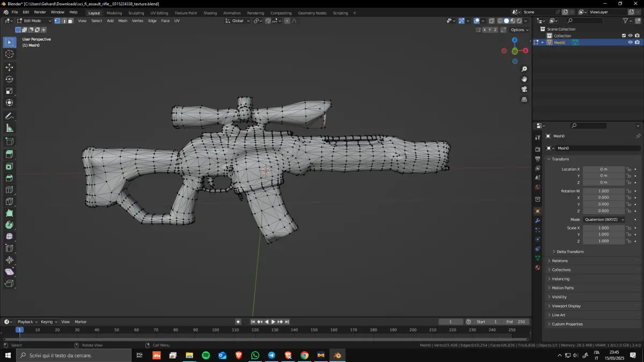Open the Options dropdown in viewport
Image resolution: width=644 pixels, height=362 pixels.
point(519,30)
